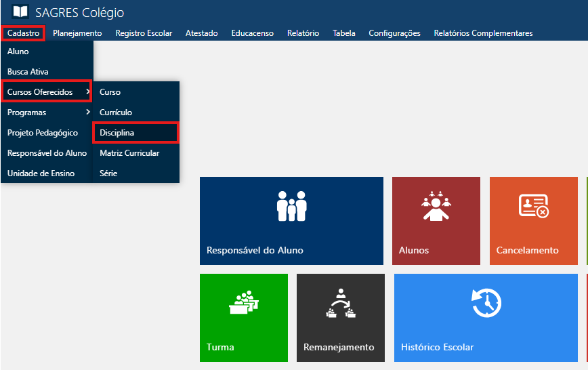This screenshot has width=588, height=370.
Task: Select Projeto Pedagógico menu entry
Action: (x=47, y=132)
